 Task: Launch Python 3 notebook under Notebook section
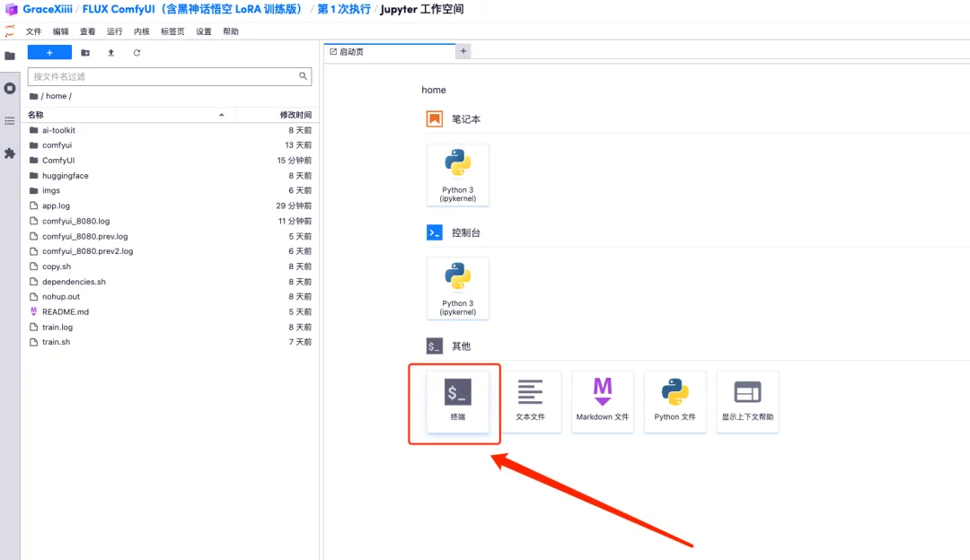[x=458, y=174]
